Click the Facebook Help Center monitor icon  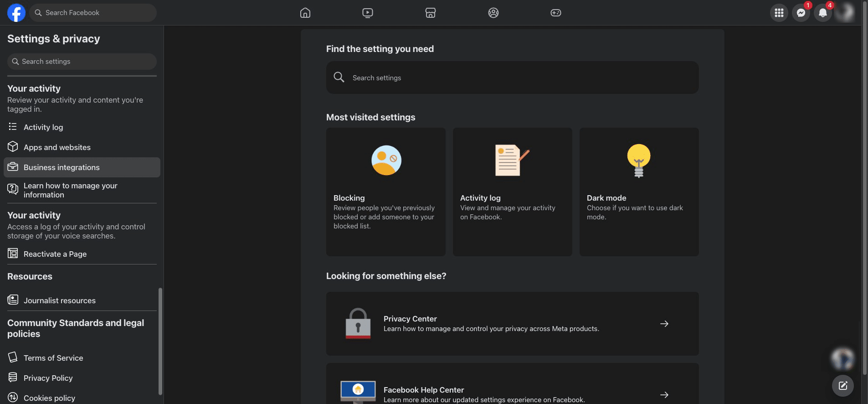pos(358,392)
